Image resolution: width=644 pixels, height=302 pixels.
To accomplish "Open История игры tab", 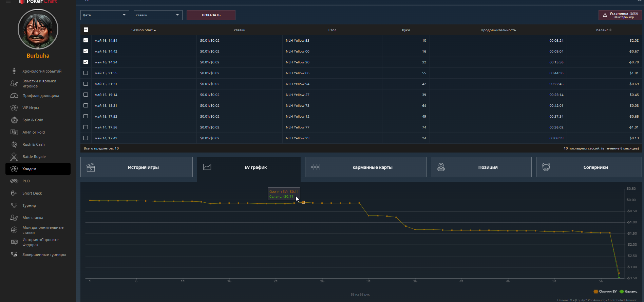I will (x=136, y=167).
